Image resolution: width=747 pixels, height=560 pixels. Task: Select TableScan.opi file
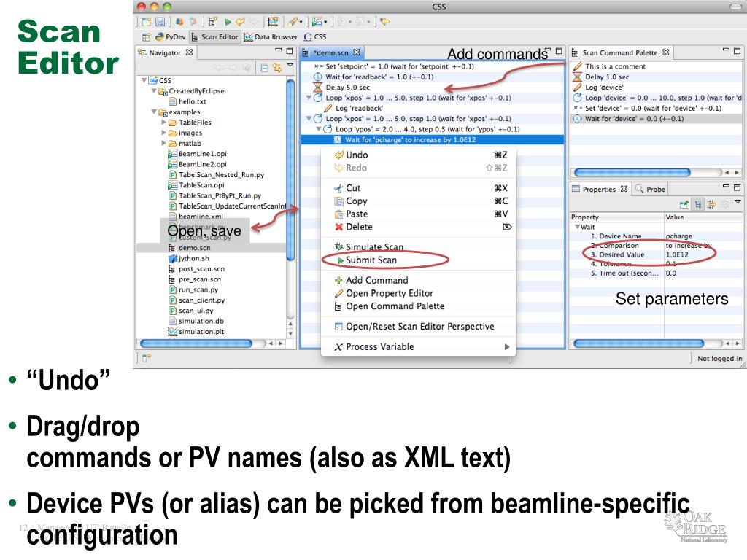[x=201, y=184]
